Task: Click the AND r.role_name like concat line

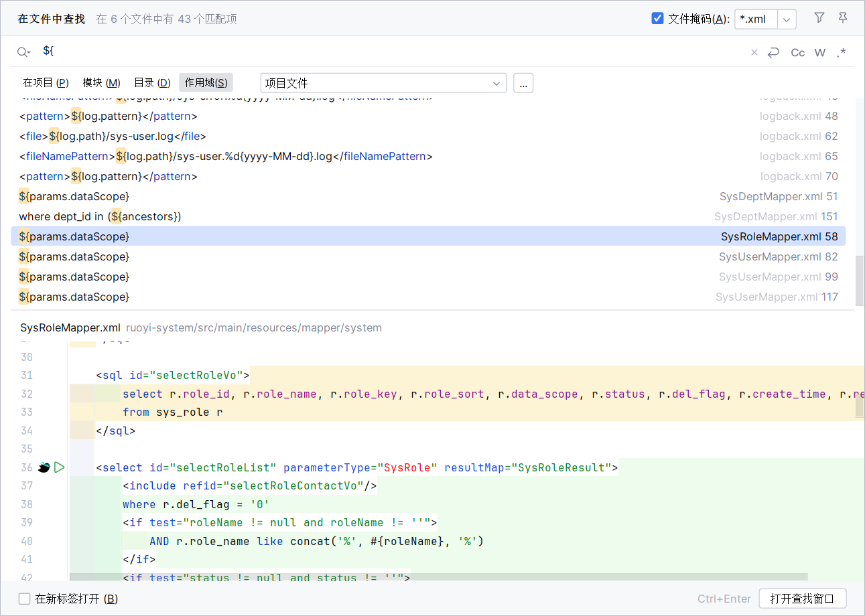Action: [x=316, y=541]
